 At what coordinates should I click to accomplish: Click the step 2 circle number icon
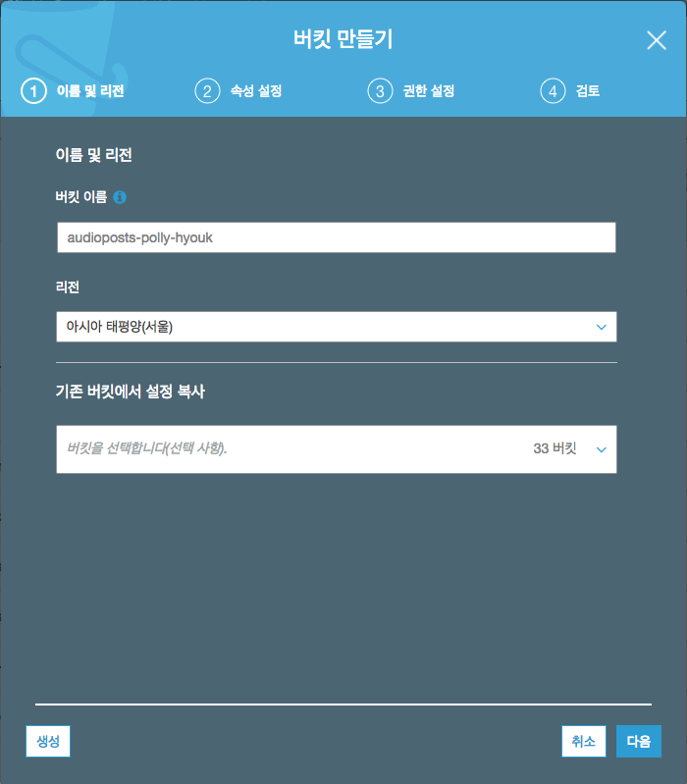[x=207, y=91]
